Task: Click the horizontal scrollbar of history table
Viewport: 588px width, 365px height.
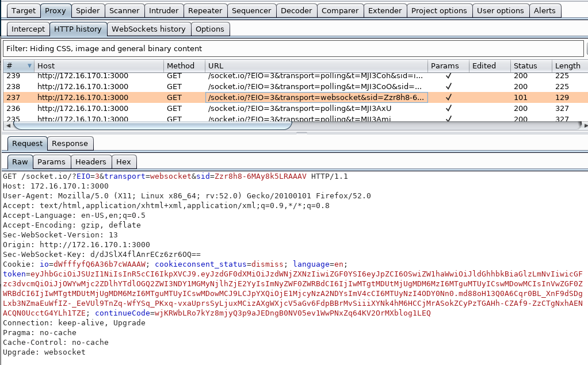Action: 152,125
